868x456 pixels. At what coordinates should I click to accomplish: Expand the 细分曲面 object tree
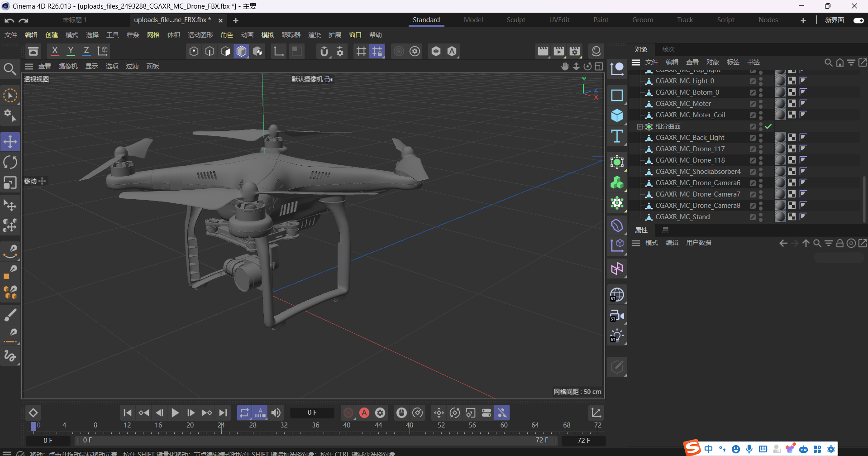pos(639,126)
